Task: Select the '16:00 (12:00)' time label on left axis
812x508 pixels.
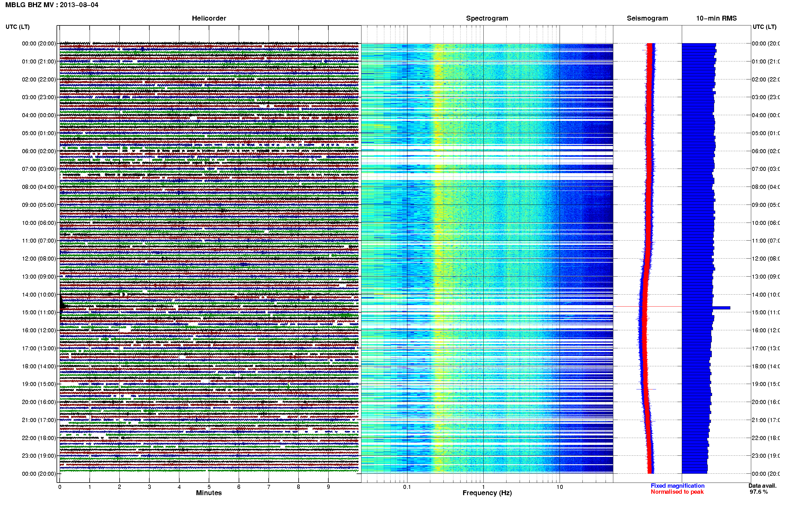Action: [39, 330]
